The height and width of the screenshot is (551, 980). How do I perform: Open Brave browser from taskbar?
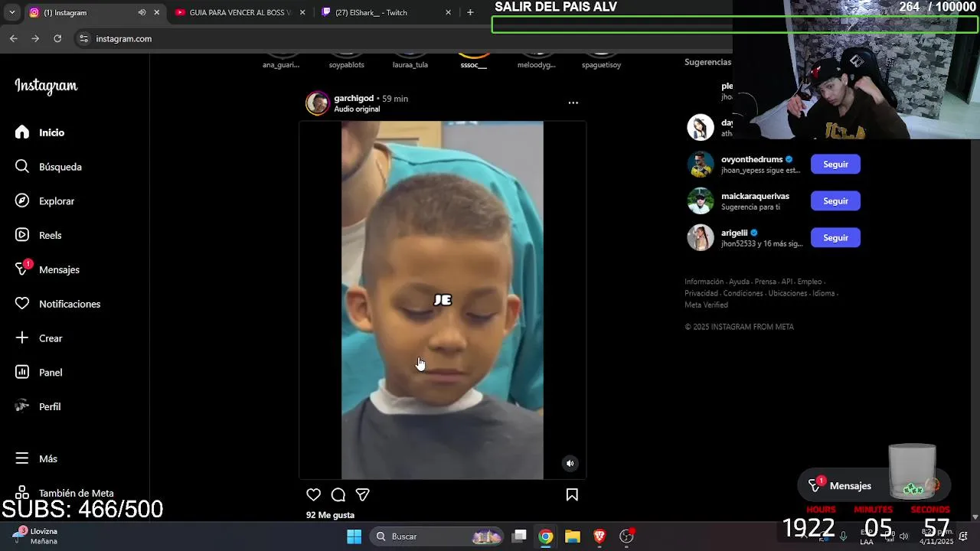coord(599,536)
